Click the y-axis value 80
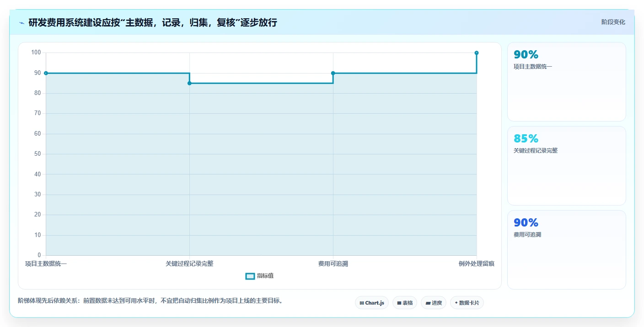Image resolution: width=644 pixels, height=327 pixels. [x=38, y=93]
